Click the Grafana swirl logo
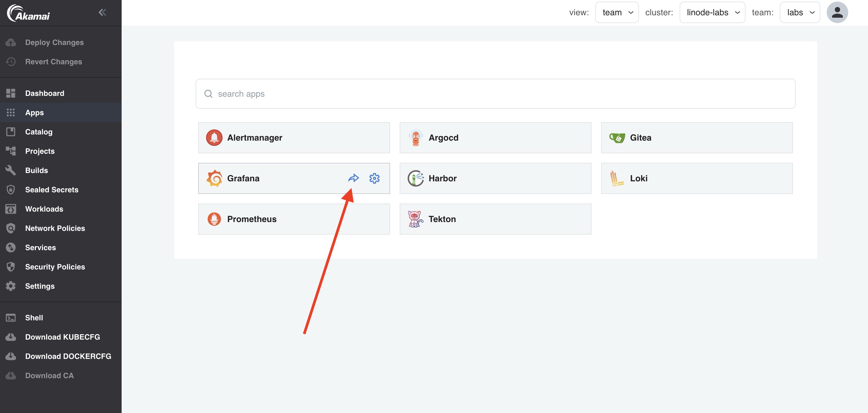 pos(214,178)
